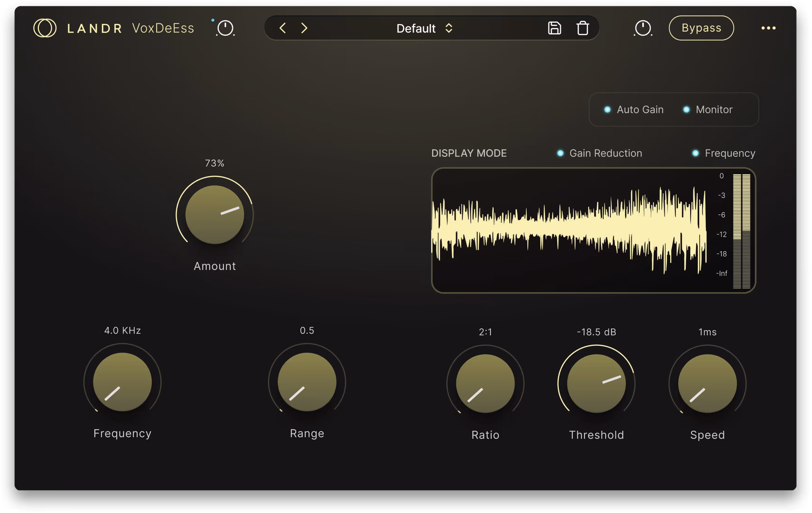Viewport: 812px width, 513px height.
Task: Click the Threshold knob
Action: pos(596,384)
